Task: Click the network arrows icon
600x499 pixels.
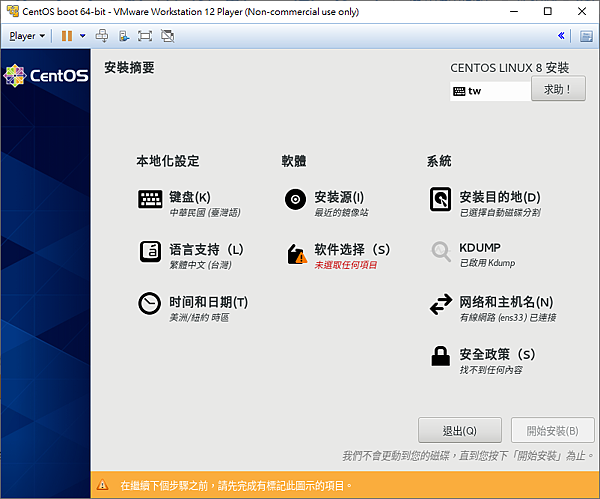Action: point(441,304)
